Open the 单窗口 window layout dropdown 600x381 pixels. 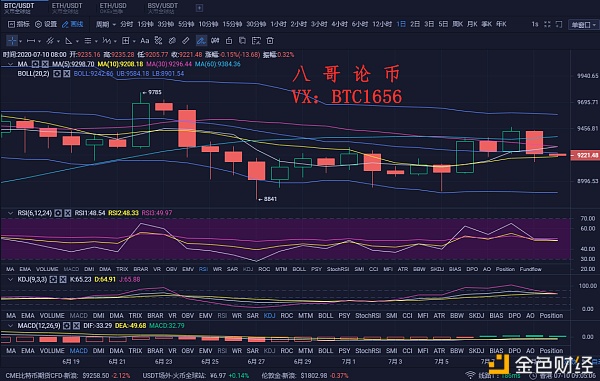click(x=583, y=24)
